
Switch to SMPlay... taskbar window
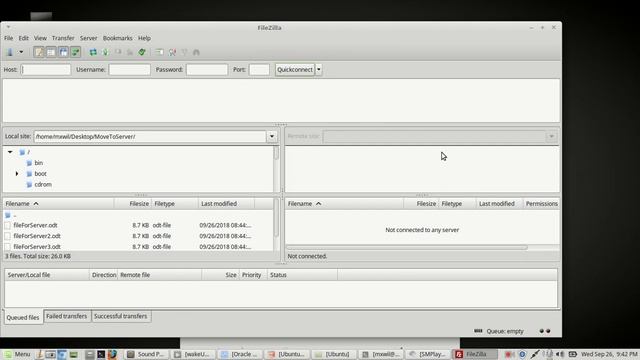click(427, 354)
